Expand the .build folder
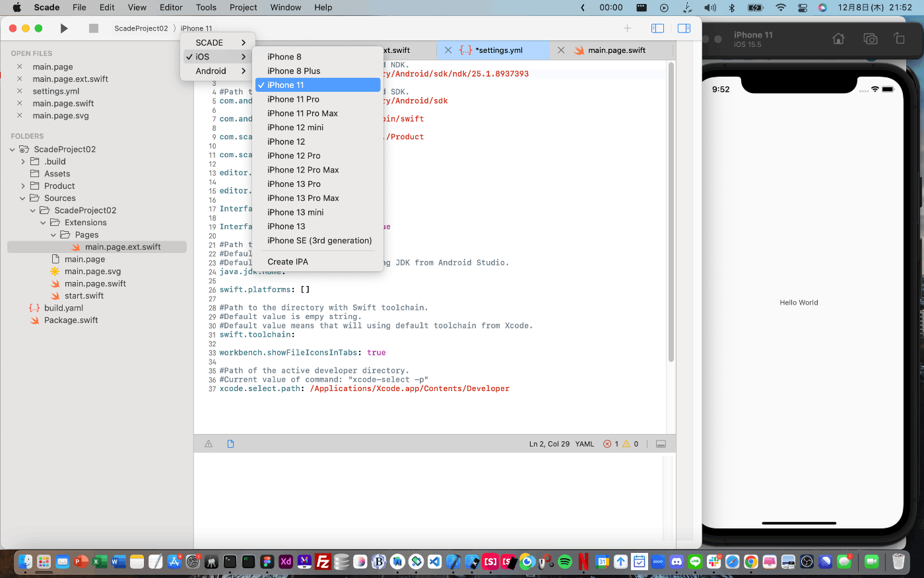Image resolution: width=924 pixels, height=578 pixels. pos(22,161)
